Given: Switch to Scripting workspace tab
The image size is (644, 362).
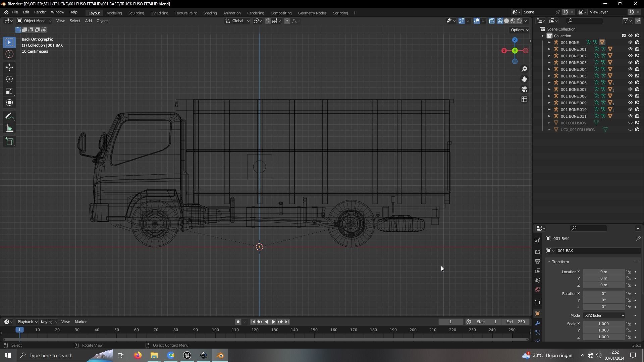Looking at the screenshot, I should [340, 13].
